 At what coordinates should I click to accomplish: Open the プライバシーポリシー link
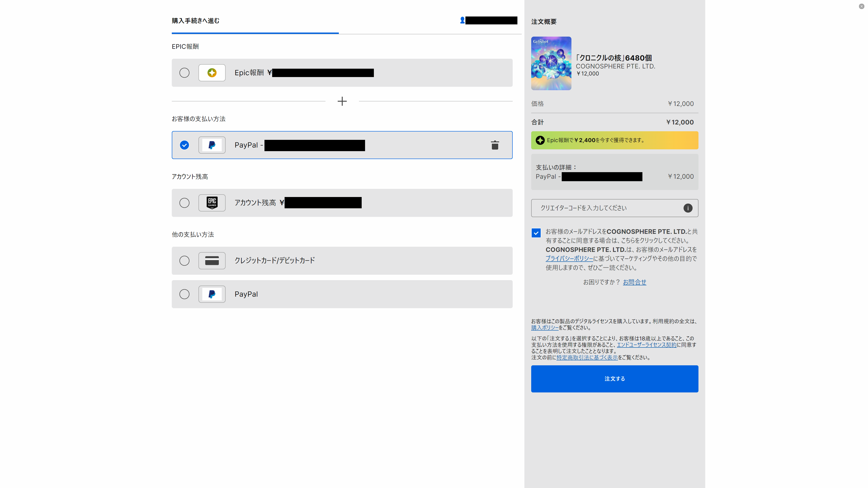[x=569, y=259]
